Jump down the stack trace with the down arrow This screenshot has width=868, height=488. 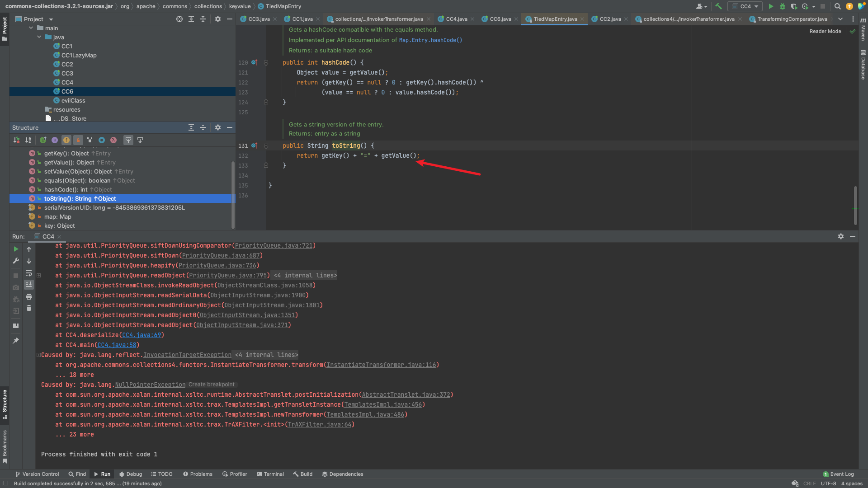[29, 261]
